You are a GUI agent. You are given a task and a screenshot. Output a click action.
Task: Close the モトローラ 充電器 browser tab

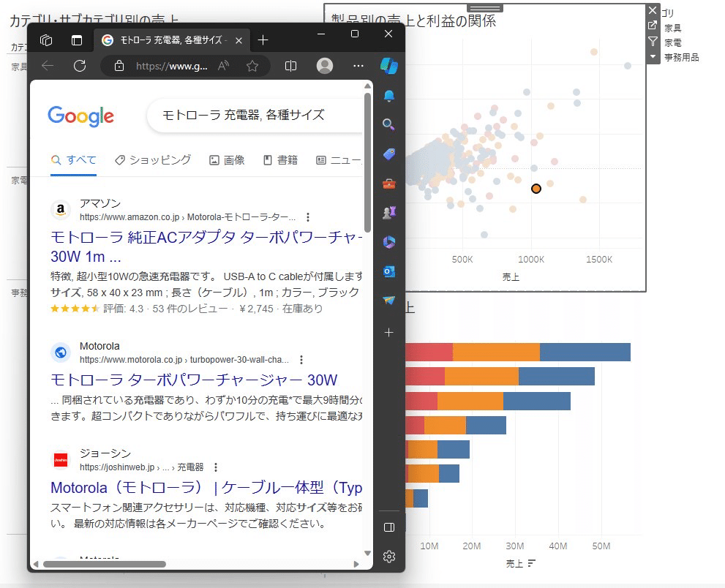[x=238, y=41]
